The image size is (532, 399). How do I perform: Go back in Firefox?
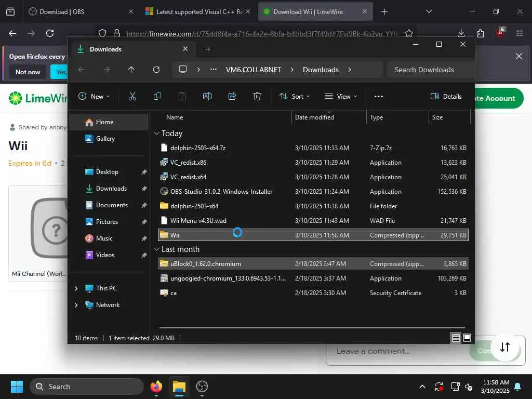pyautogui.click(x=12, y=33)
